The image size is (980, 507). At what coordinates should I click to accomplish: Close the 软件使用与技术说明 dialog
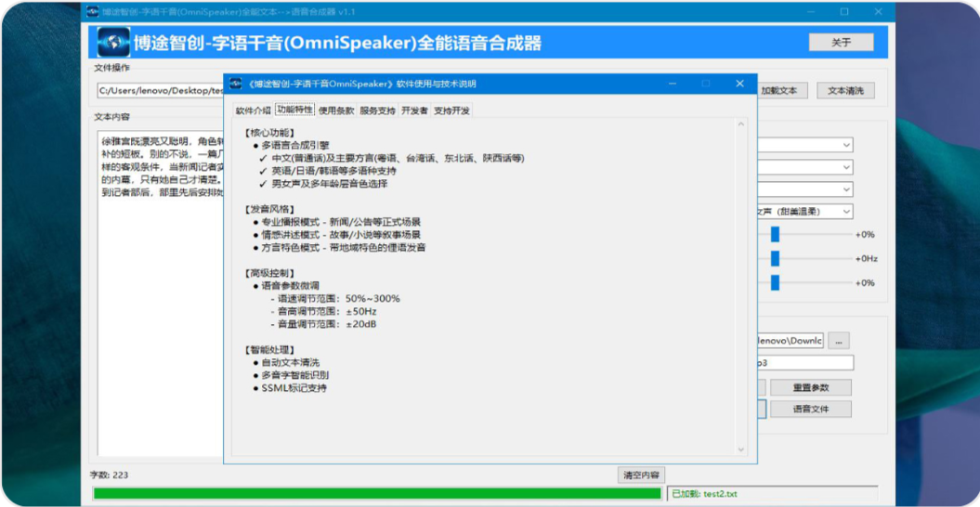[740, 84]
